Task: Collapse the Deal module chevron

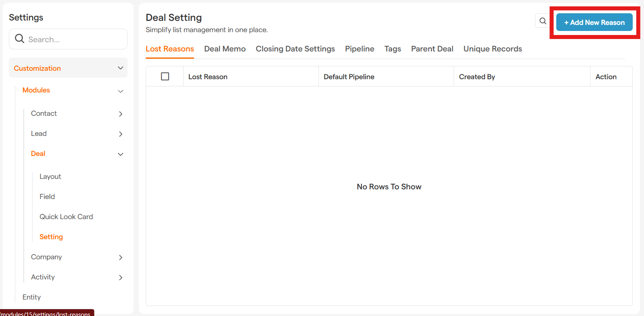Action: 120,154
